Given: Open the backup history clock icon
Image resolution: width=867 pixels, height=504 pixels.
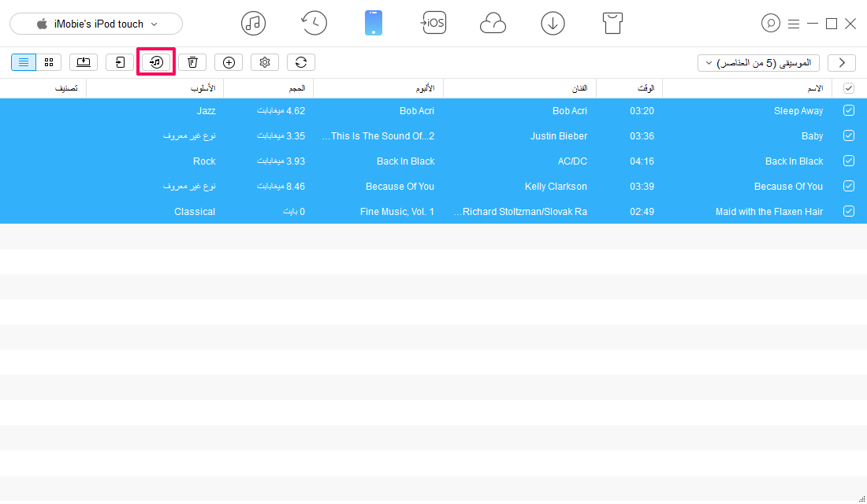Looking at the screenshot, I should click(314, 23).
